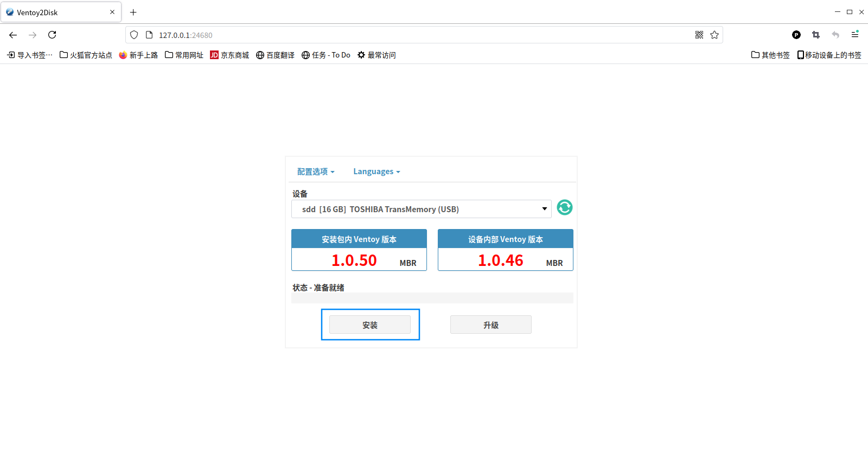Click the address bar URL field
Viewport: 868px width, 464px height.
coord(423,35)
